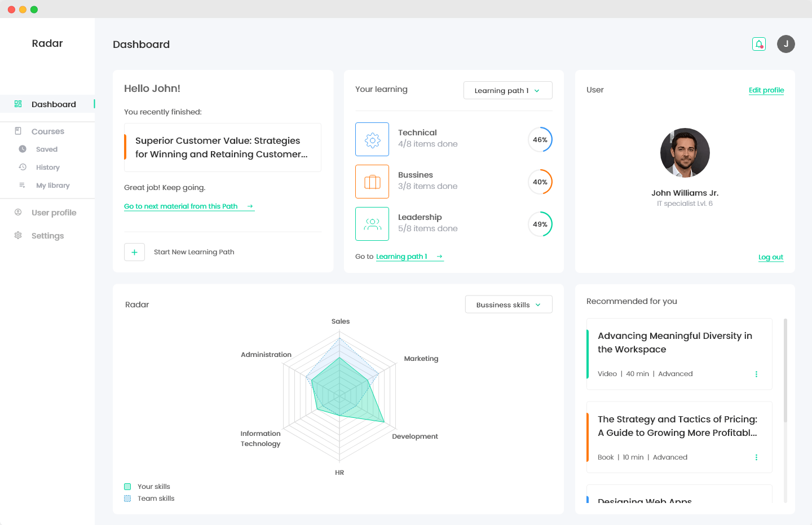Click the Bussines briefcase icon

click(372, 181)
